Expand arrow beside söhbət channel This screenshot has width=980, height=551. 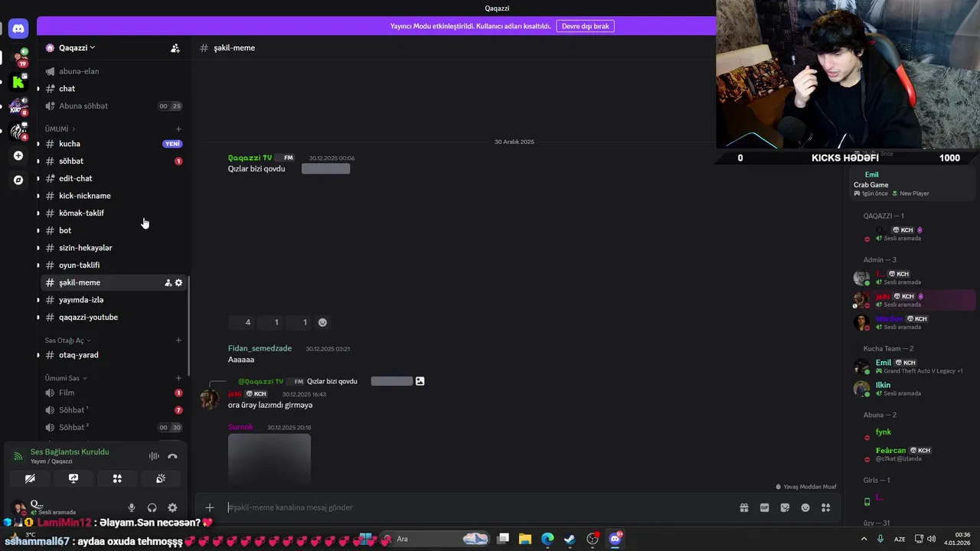[x=38, y=161]
